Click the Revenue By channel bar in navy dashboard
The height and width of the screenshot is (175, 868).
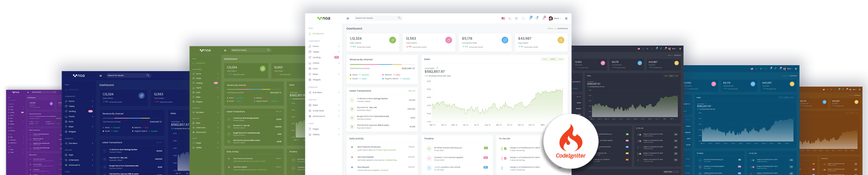pyautogui.click(x=132, y=118)
